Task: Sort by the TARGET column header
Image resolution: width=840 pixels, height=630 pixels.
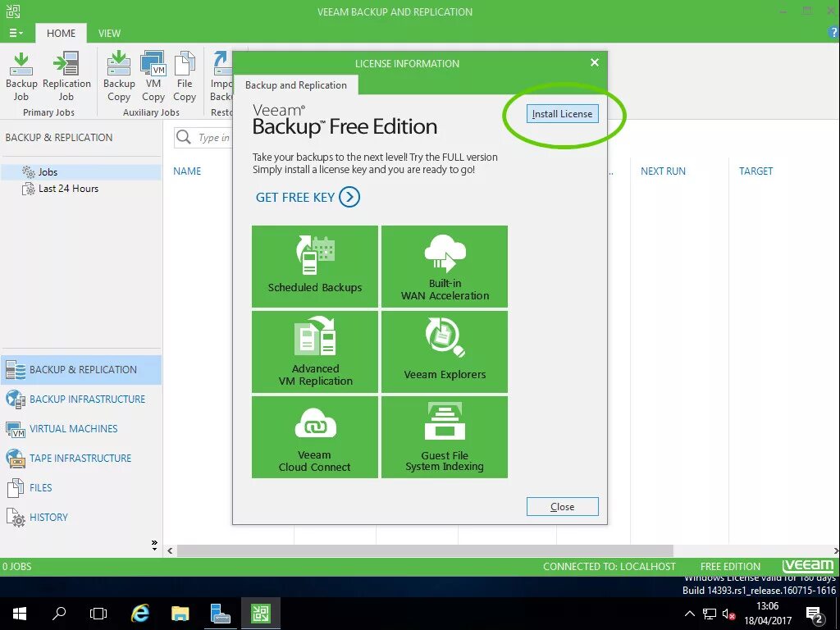Action: click(x=756, y=171)
